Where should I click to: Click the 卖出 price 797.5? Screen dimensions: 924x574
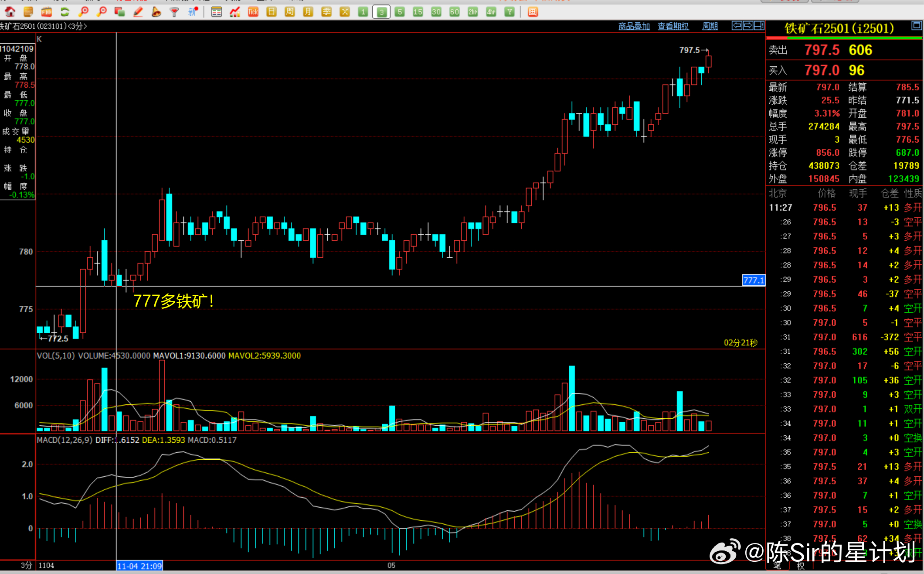pyautogui.click(x=822, y=50)
